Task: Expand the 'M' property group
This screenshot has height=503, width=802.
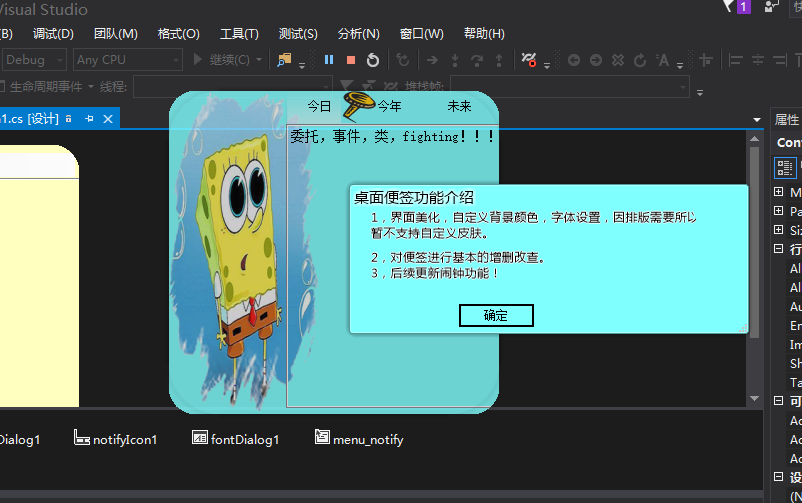Action: 778,192
